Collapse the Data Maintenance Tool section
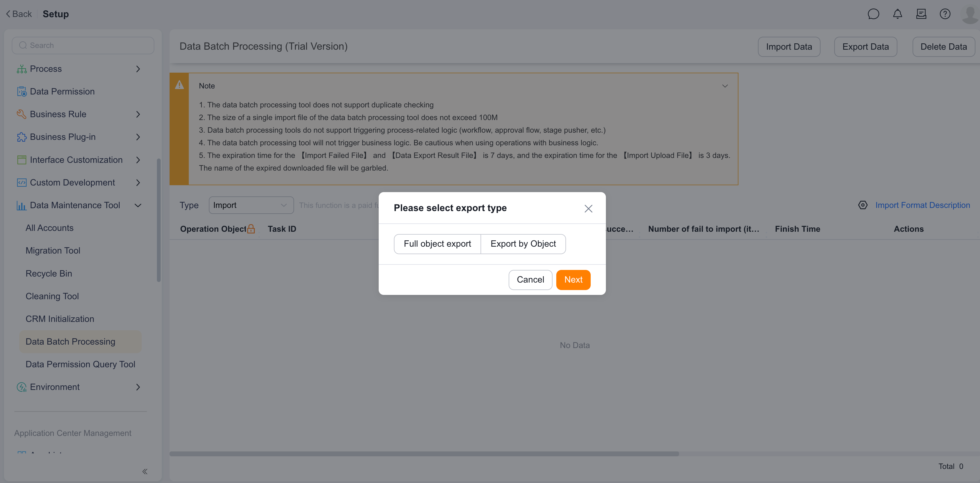980x483 pixels. click(138, 205)
